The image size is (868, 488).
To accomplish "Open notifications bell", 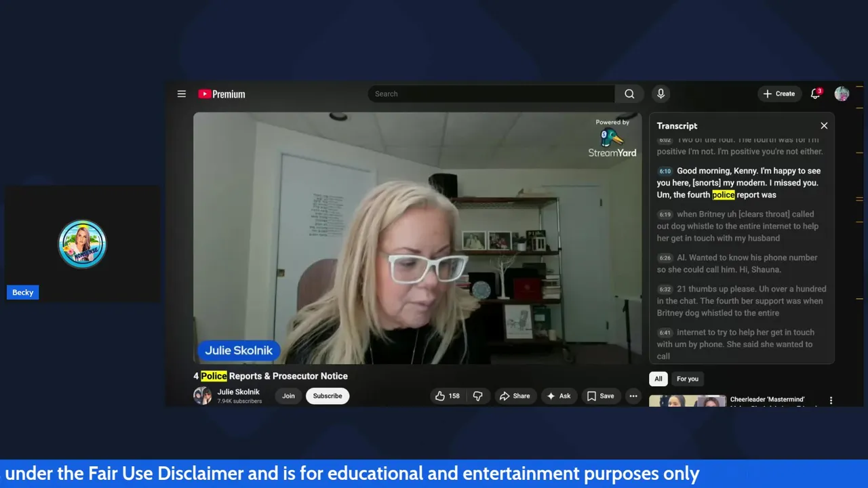I will click(816, 94).
